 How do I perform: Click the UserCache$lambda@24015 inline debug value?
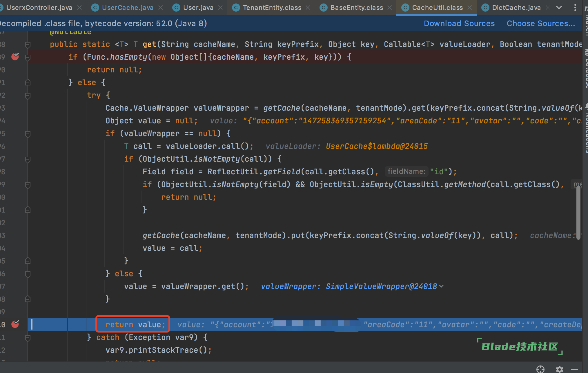[x=377, y=146]
